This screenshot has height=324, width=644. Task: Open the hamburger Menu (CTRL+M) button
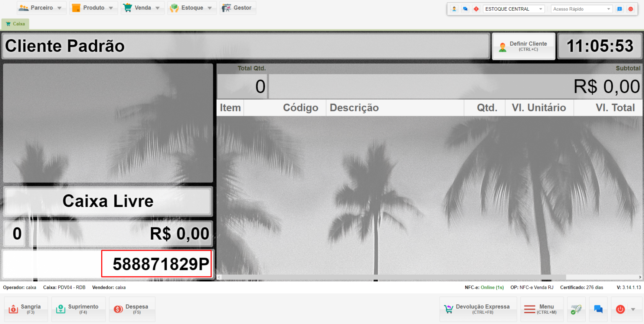(x=542, y=309)
